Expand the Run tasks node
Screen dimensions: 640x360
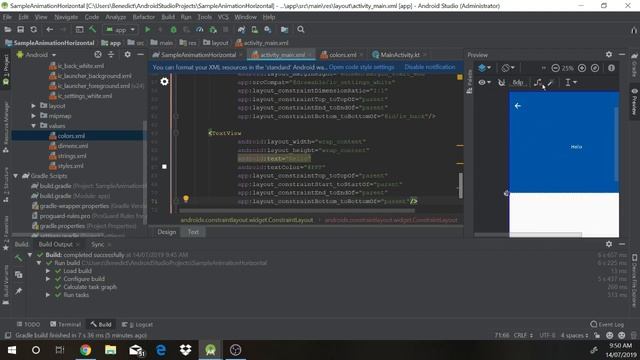pos(48,295)
